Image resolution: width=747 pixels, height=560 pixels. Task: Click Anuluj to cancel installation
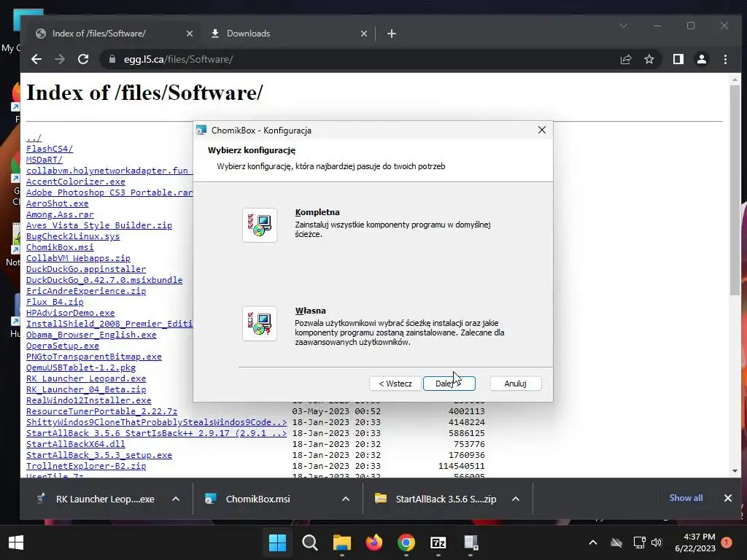[516, 384]
